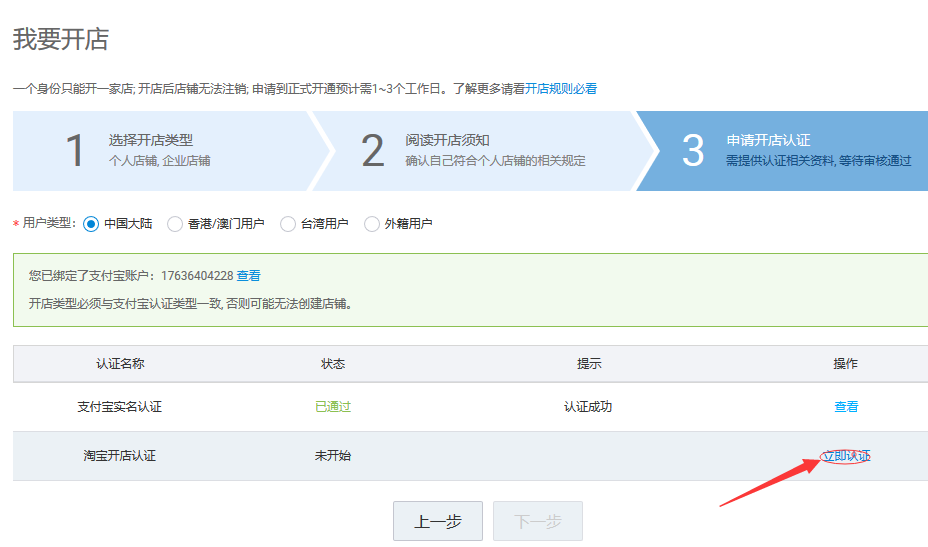The image size is (928, 547).
Task: Click the 淘宝开店认证 row name
Action: coord(120,456)
